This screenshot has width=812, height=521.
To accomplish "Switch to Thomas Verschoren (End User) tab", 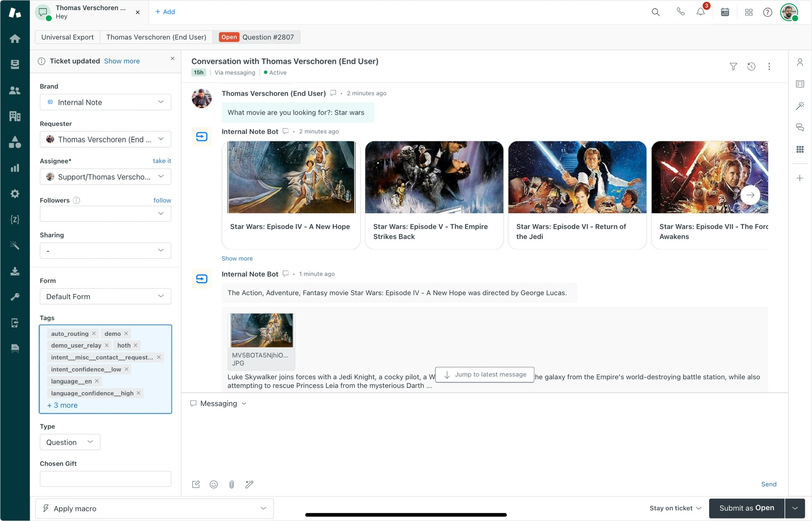I will click(x=156, y=37).
